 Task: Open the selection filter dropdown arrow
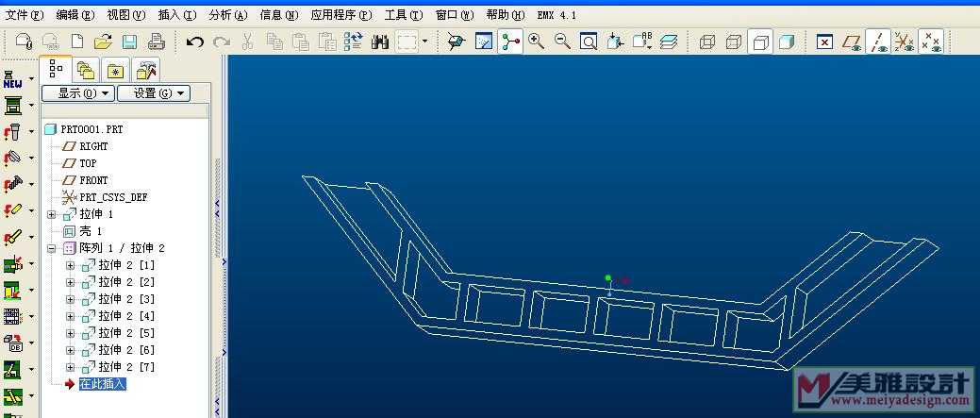pyautogui.click(x=425, y=42)
